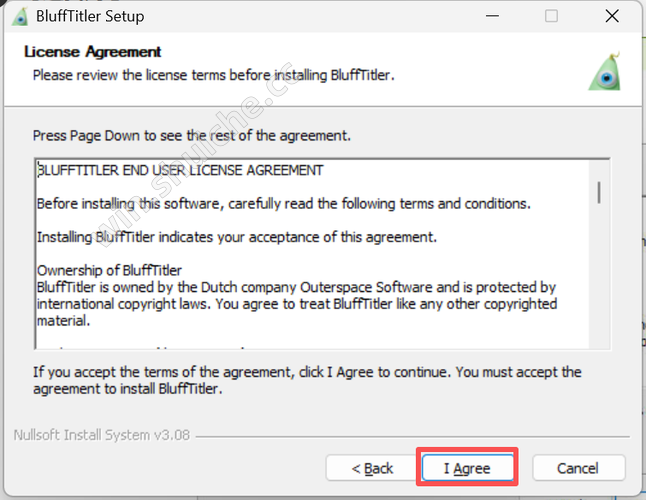Click the BluffTitler icon in title bar
This screenshot has height=500, width=646.
[20, 17]
